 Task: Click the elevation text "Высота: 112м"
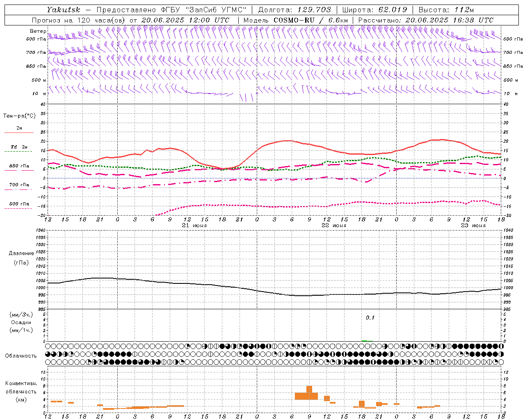click(x=446, y=10)
